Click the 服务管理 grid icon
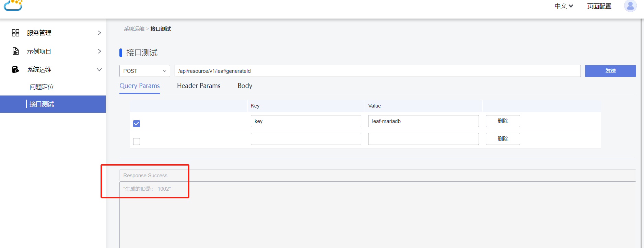This screenshot has height=248, width=644. tap(15, 33)
